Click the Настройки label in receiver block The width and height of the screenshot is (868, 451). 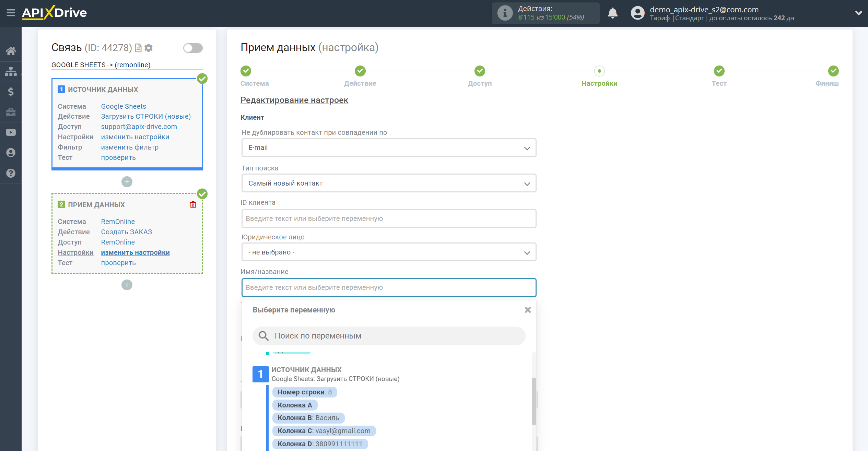click(75, 252)
